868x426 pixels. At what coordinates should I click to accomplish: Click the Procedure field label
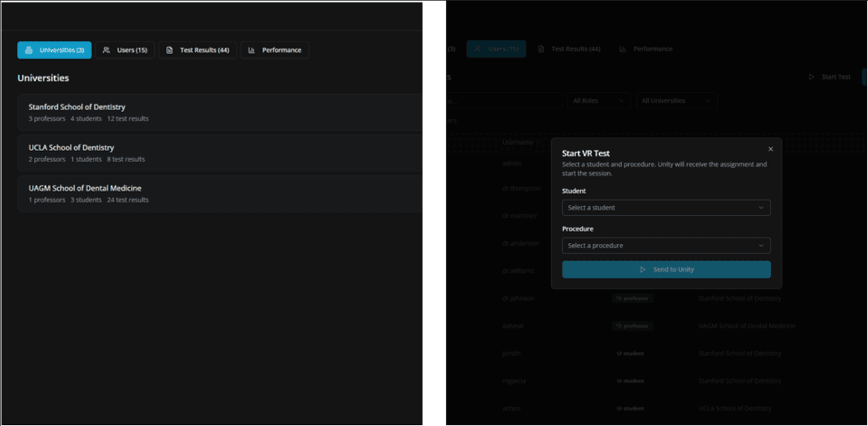[578, 229]
